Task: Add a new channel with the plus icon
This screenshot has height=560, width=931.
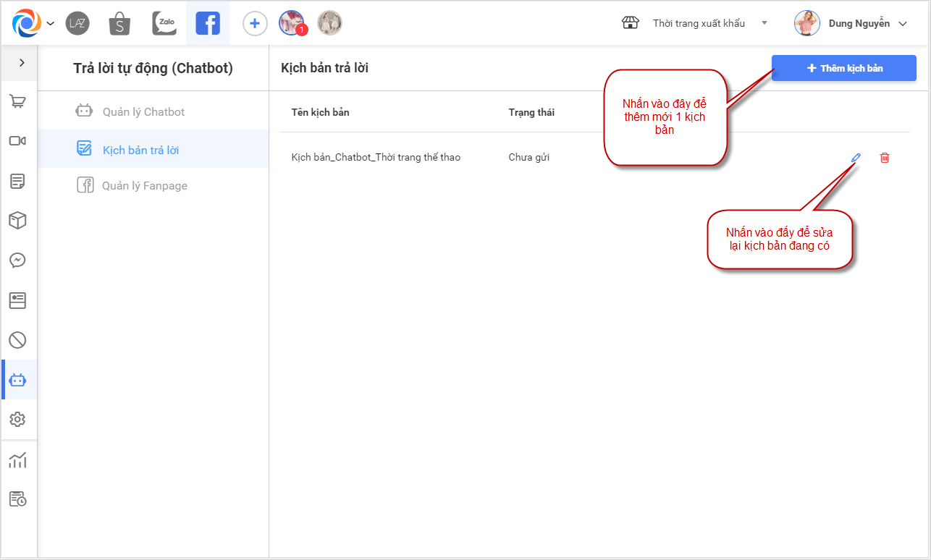Action: (x=254, y=23)
